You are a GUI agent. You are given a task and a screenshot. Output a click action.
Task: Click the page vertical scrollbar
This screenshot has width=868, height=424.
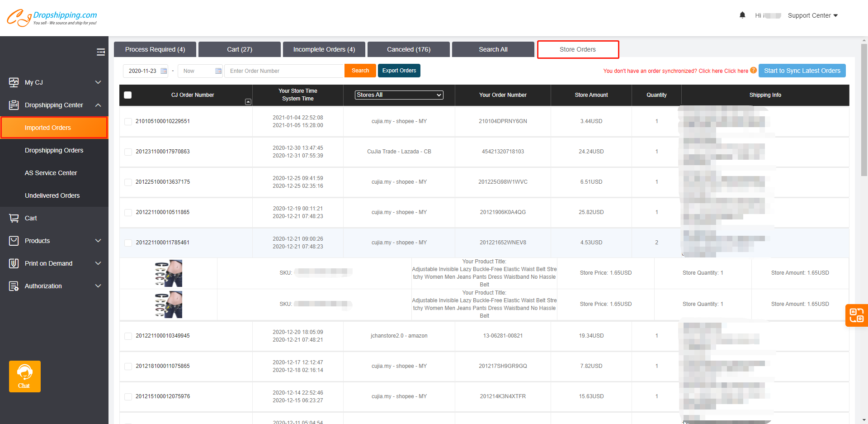[x=864, y=109]
